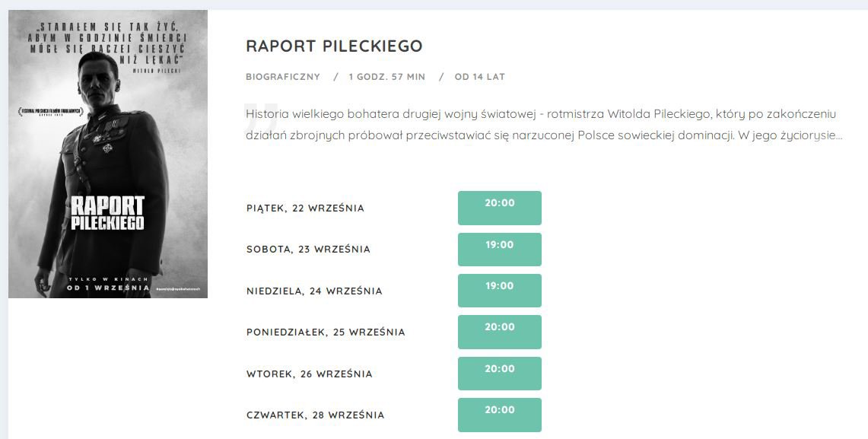The height and width of the screenshot is (439, 868).
Task: Click the Od 14 lat age rating
Action: (480, 77)
